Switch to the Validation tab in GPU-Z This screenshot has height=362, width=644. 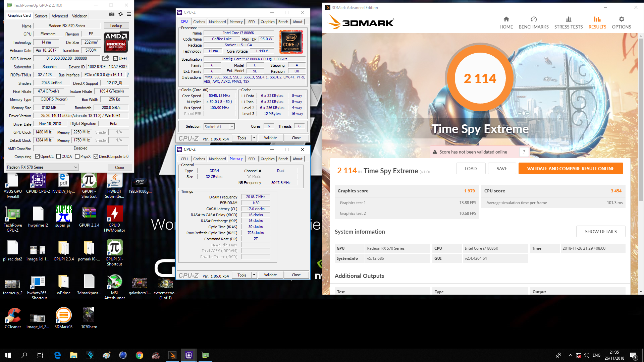pyautogui.click(x=79, y=16)
